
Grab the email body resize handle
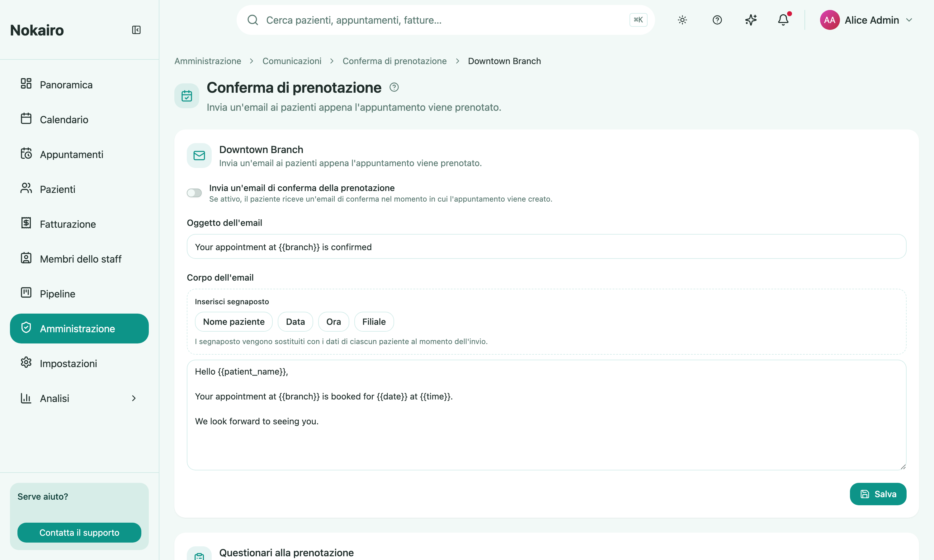tap(903, 467)
